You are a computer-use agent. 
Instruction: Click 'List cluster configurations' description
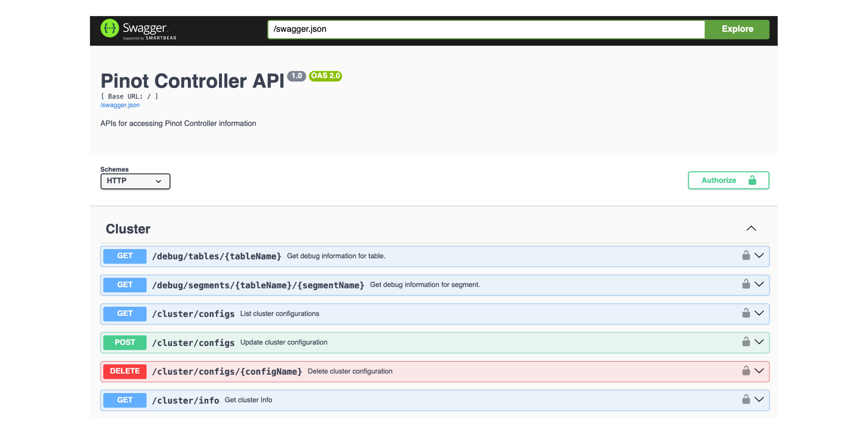[280, 314]
